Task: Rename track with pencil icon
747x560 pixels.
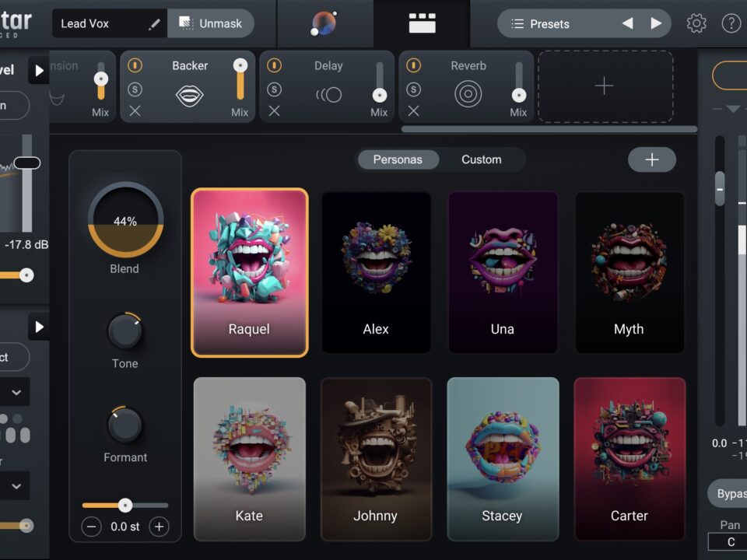Action: point(154,24)
